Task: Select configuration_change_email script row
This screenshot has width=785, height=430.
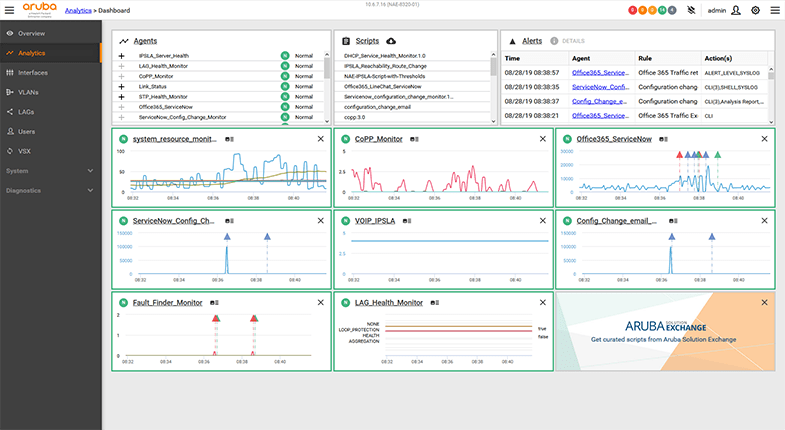Action: point(413,107)
